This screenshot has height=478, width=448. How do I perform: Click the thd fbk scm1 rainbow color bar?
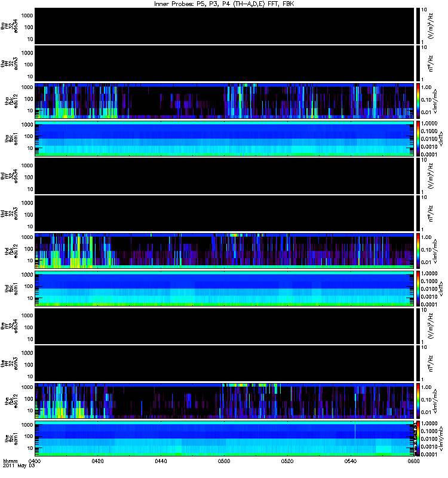point(418,289)
